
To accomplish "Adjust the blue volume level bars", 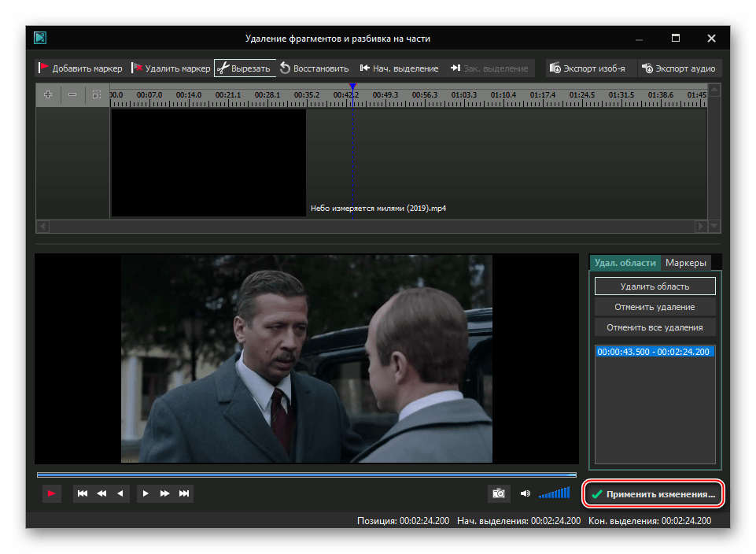I will 554,493.
